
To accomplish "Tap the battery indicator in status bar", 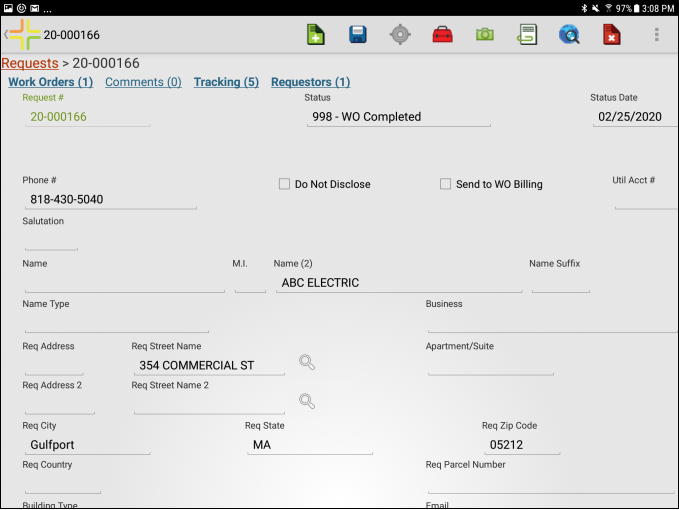I will 636,8.
